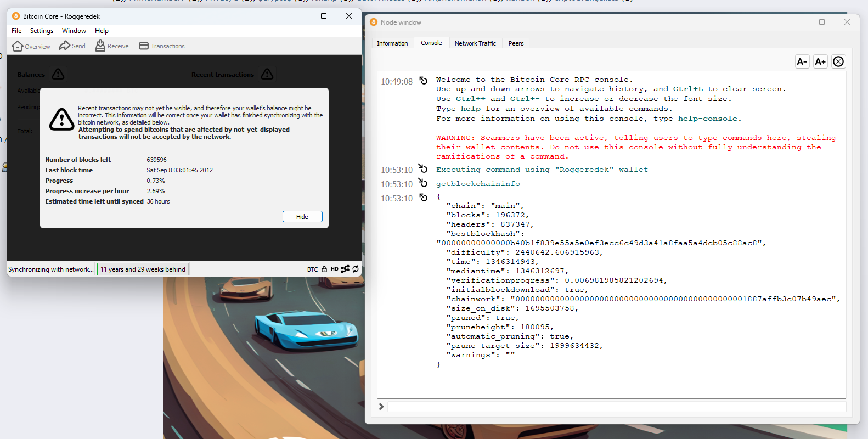Click the wallet lock icon in status bar
This screenshot has width=868, height=439.
[x=324, y=269]
